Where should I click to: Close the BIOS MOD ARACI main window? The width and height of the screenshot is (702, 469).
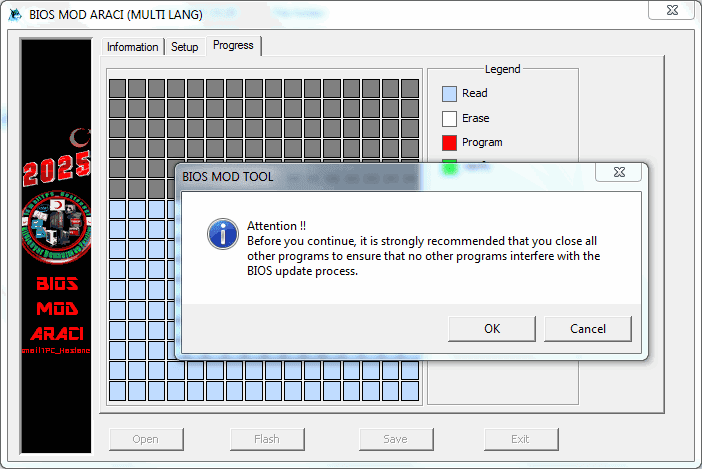(672, 11)
